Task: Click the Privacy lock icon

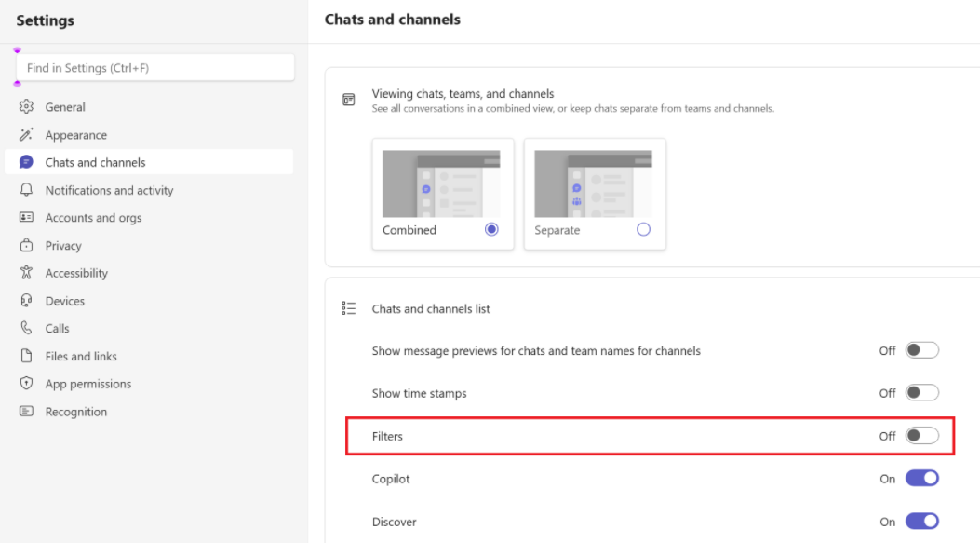Action: 26,245
